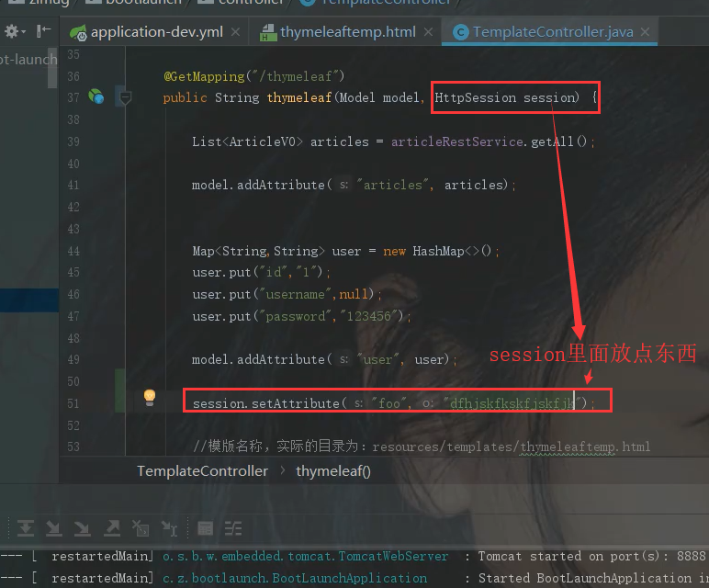Click thymeleaftemp.html in the line 53 comment
This screenshot has width=709, height=588.
pos(585,447)
